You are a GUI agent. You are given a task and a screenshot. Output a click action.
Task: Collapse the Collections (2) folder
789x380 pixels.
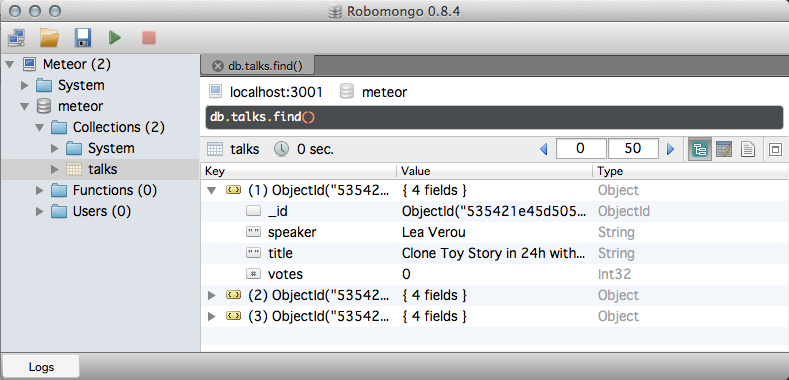40,128
